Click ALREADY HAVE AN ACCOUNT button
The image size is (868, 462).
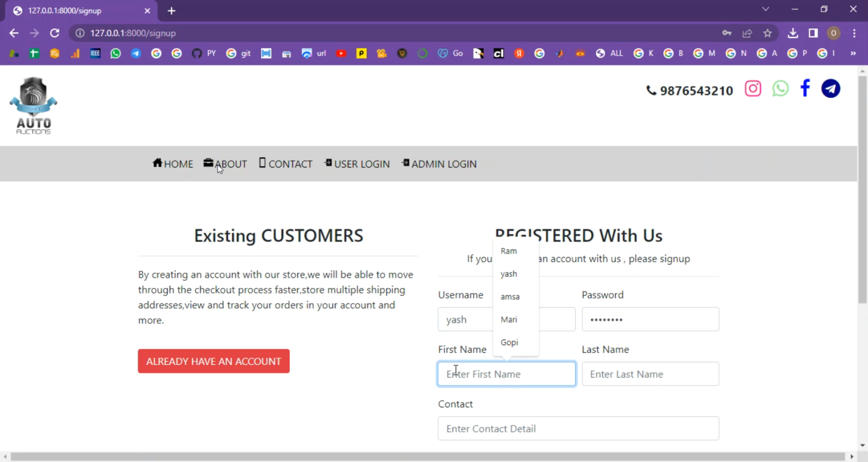(214, 361)
